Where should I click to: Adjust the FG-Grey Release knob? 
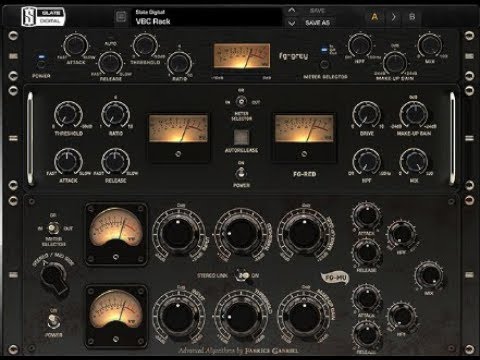[110, 63]
